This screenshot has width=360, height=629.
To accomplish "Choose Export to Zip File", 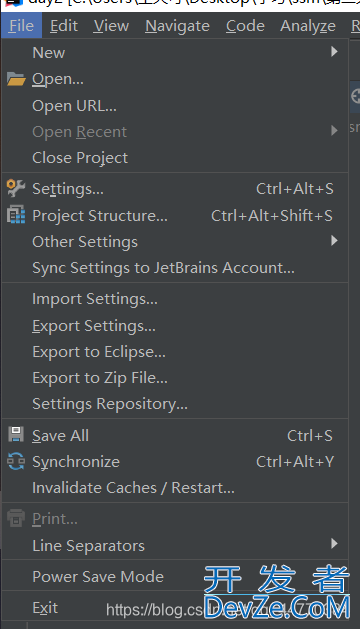I will click(x=175, y=378).
